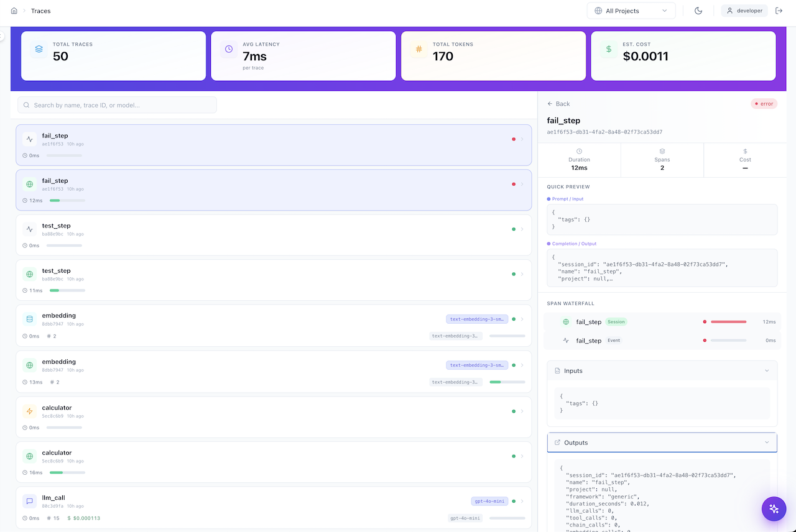Click the calculator lightning bolt icon
This screenshot has height=532, width=796.
(x=29, y=411)
